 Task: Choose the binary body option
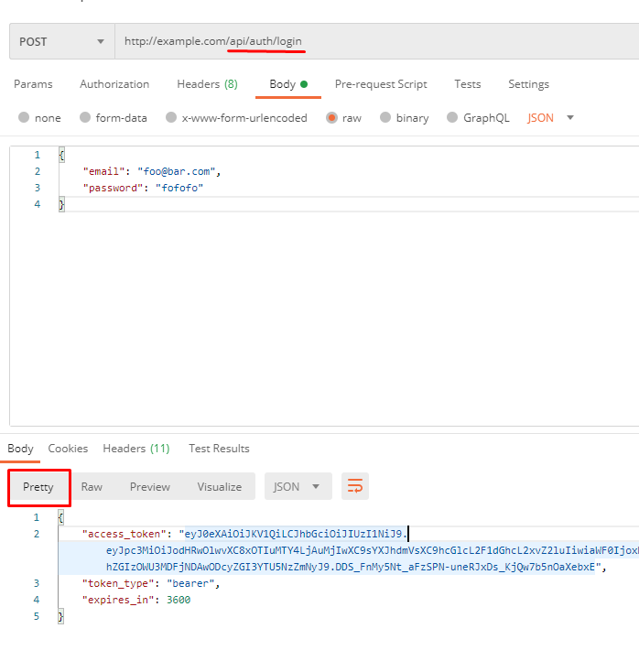385,118
